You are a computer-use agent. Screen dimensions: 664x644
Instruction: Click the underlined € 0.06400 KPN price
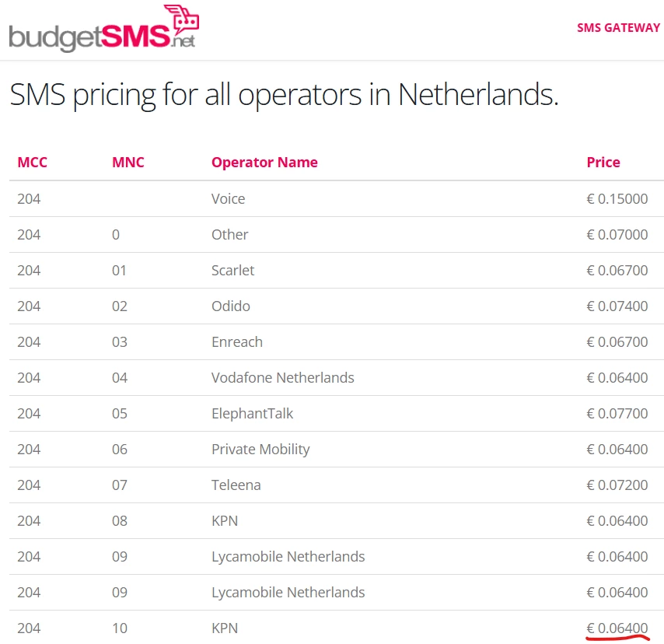[x=617, y=628]
